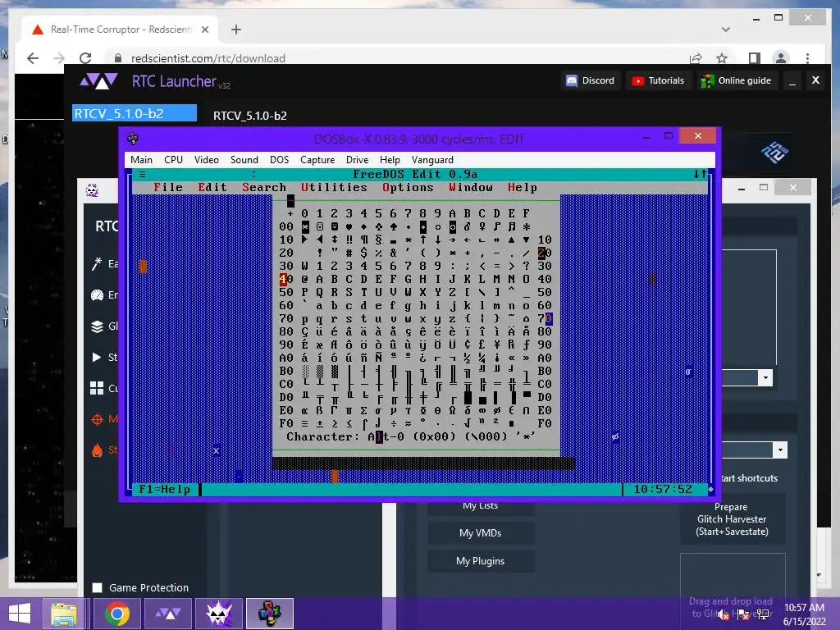Click the play triangle sidebar icon
This screenshot has width=840, height=630.
pyautogui.click(x=97, y=357)
